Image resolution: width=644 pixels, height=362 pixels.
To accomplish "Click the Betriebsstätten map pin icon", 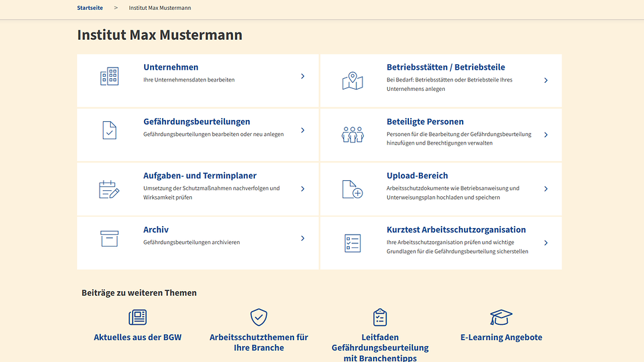I will [x=353, y=81].
